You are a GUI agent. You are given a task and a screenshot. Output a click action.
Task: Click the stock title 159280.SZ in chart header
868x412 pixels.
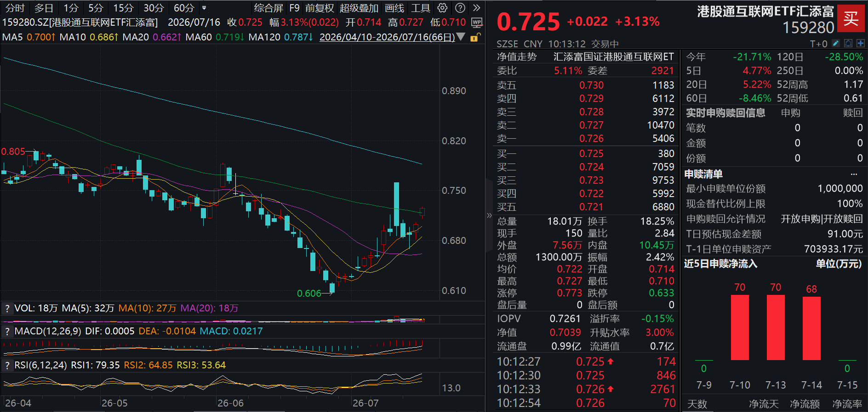(x=80, y=22)
